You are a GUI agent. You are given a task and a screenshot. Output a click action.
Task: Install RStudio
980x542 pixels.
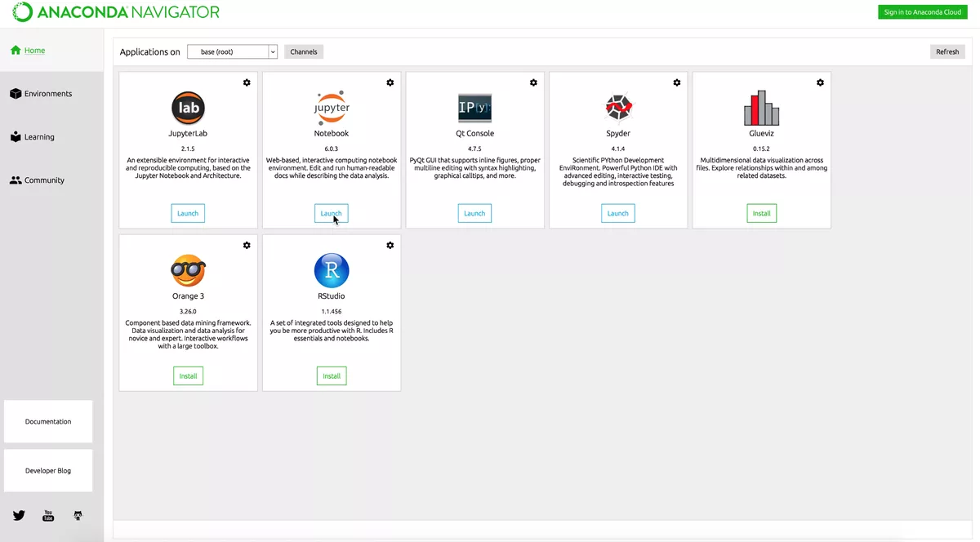332,376
